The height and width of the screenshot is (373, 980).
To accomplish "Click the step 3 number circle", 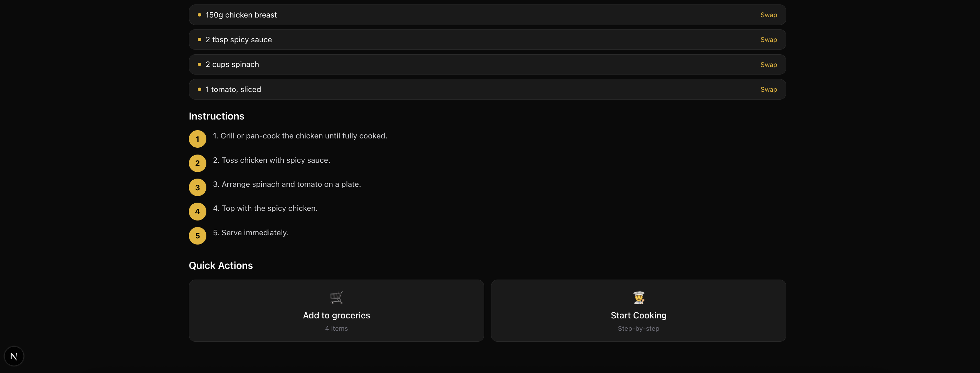I will coord(197,187).
